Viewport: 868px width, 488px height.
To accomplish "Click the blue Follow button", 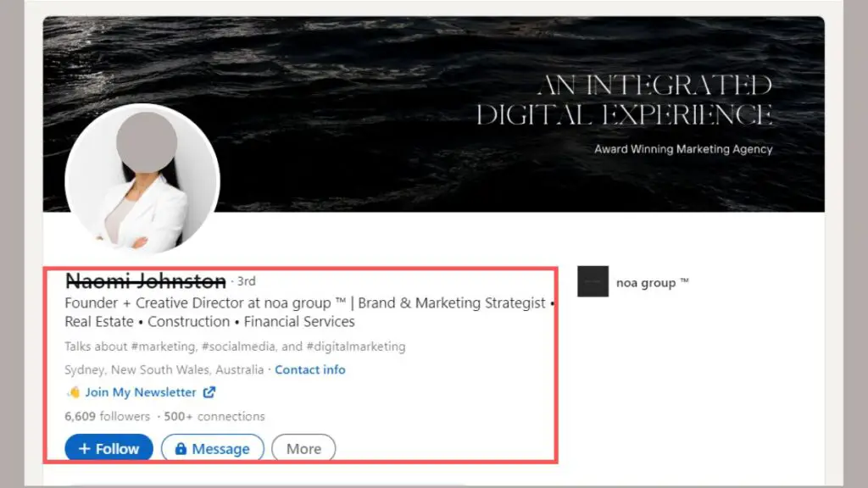I will (x=109, y=448).
